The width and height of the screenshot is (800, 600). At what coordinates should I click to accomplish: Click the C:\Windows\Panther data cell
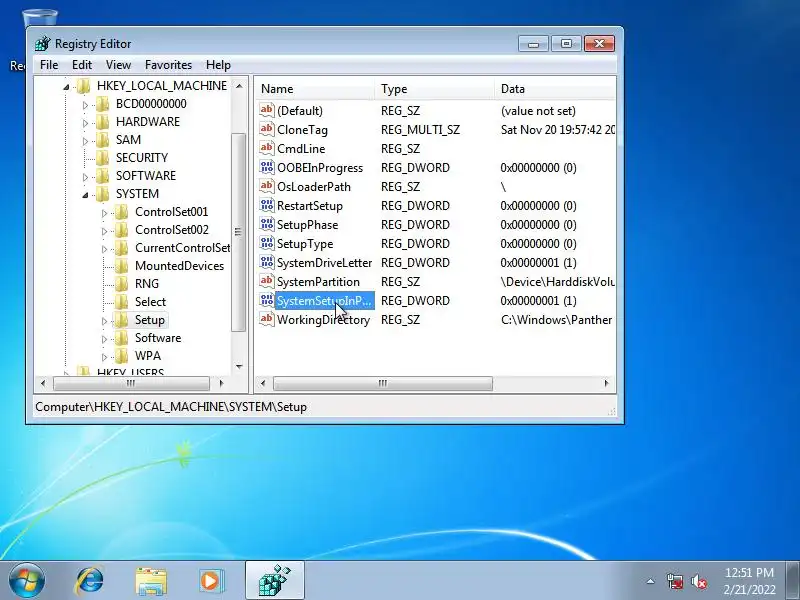(557, 320)
